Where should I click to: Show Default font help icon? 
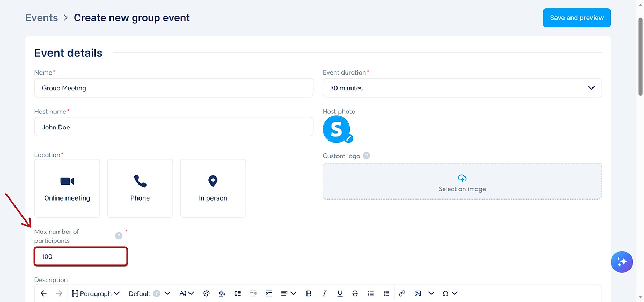(157, 293)
